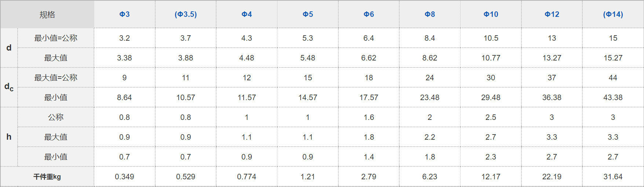Click the h parameter label cell
Image resolution: width=644 pixels, height=187 pixels.
coord(9,137)
